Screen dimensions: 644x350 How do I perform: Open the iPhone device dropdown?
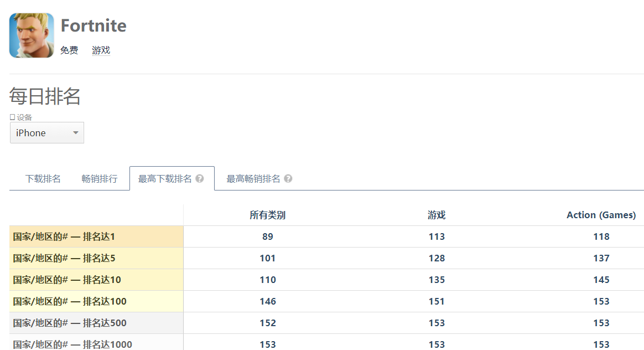pos(47,132)
